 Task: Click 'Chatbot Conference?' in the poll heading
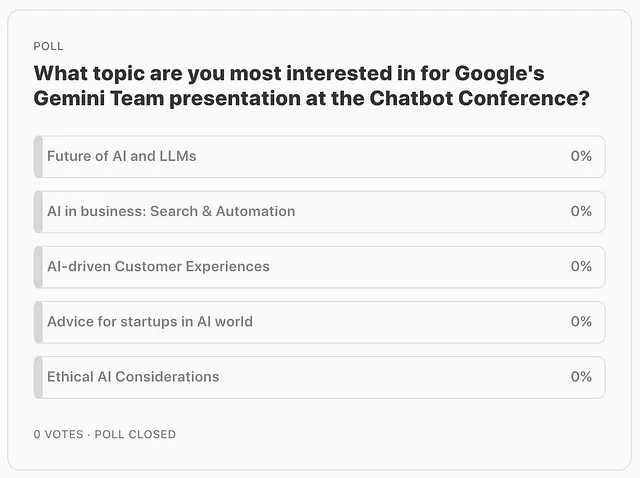[480, 98]
